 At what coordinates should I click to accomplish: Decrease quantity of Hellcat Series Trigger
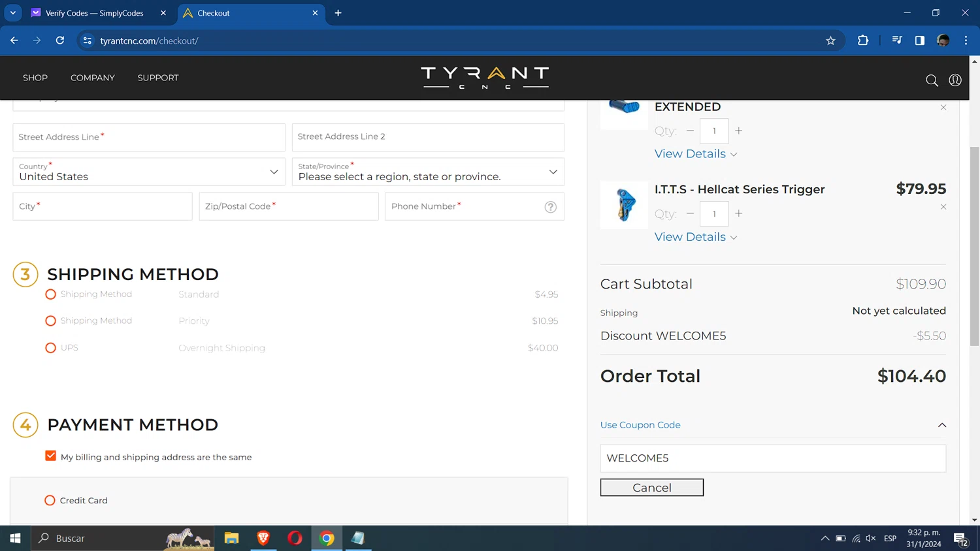tap(690, 213)
